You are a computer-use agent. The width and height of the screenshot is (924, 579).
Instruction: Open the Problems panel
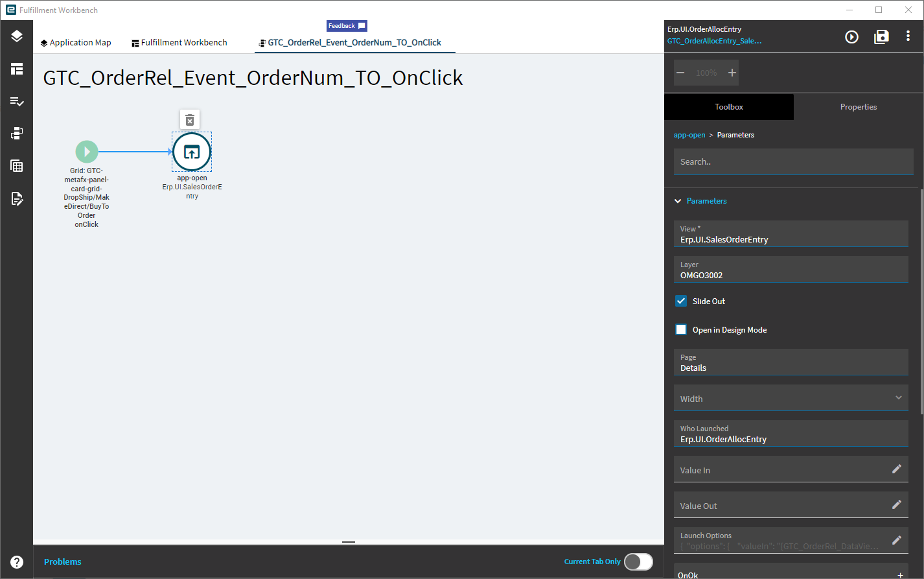pos(62,561)
